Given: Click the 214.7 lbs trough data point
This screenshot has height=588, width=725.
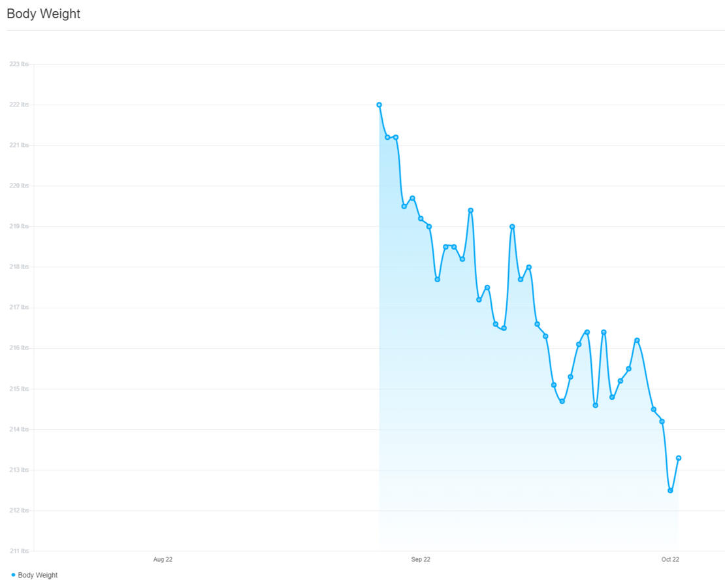Looking at the screenshot, I should tap(562, 401).
